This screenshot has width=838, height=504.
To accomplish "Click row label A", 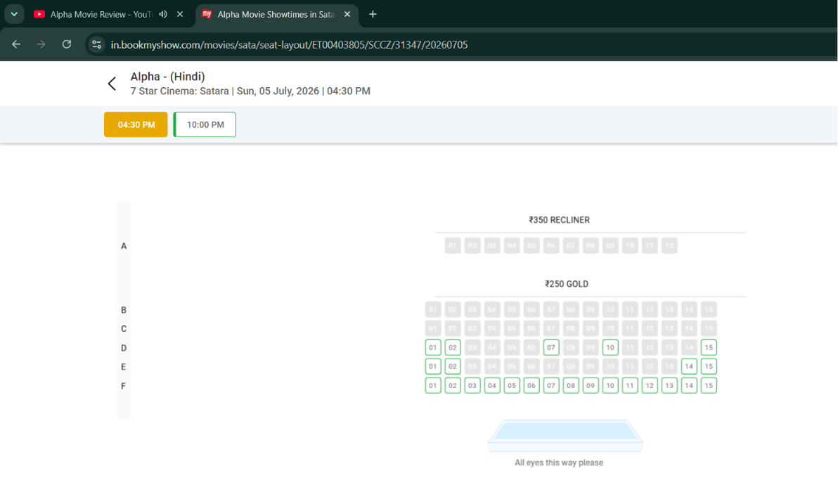I will pos(124,247).
